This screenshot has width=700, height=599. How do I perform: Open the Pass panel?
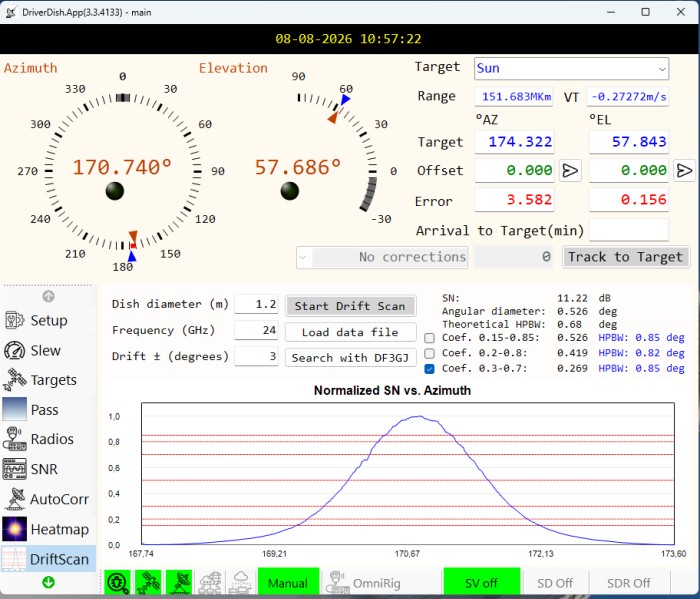[x=48, y=410]
